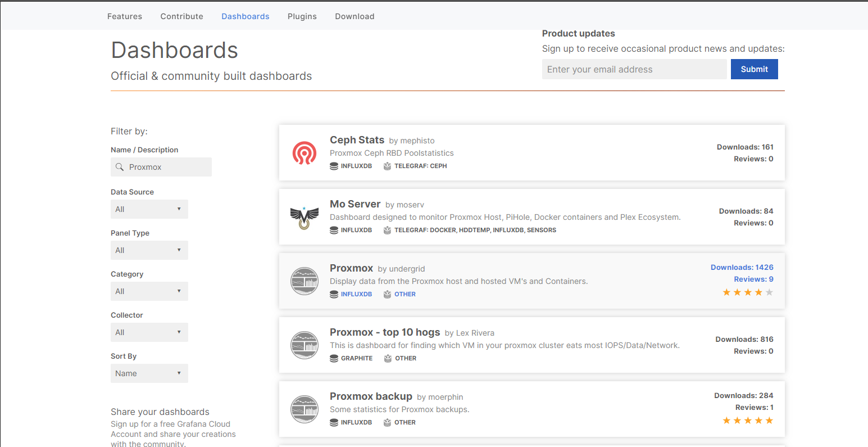Click the Reviews: 1 text on Proxmox backup
This screenshot has height=447, width=868.
coord(755,407)
